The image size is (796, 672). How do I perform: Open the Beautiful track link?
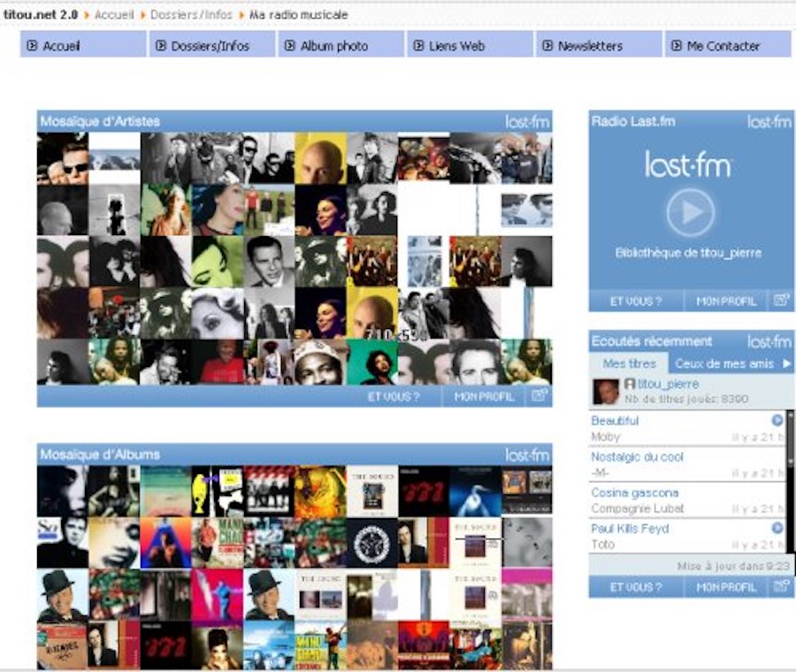tap(615, 420)
